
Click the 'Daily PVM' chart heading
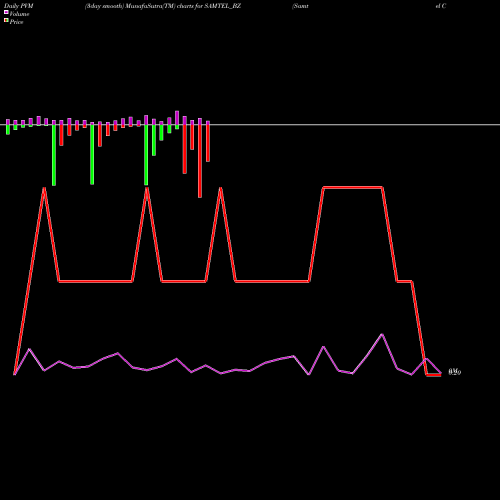click(19, 6)
